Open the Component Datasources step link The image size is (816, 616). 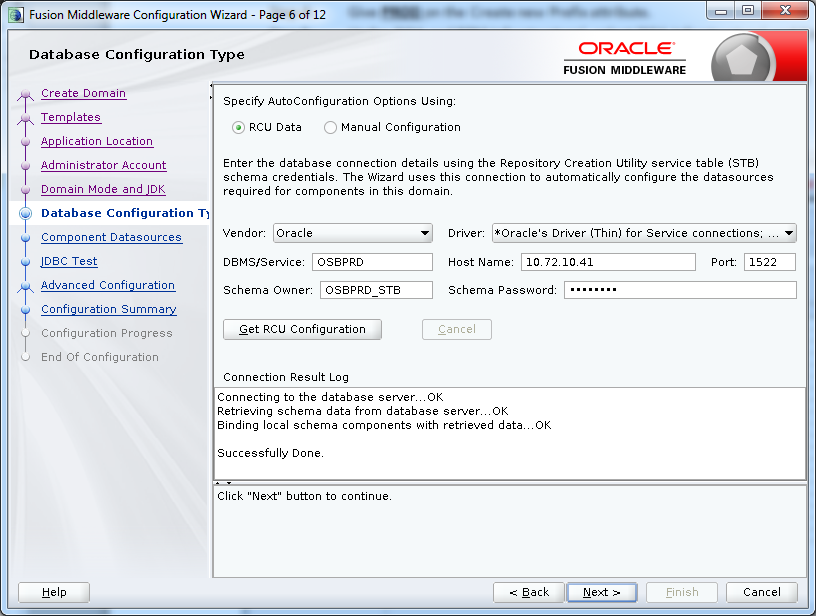point(111,237)
